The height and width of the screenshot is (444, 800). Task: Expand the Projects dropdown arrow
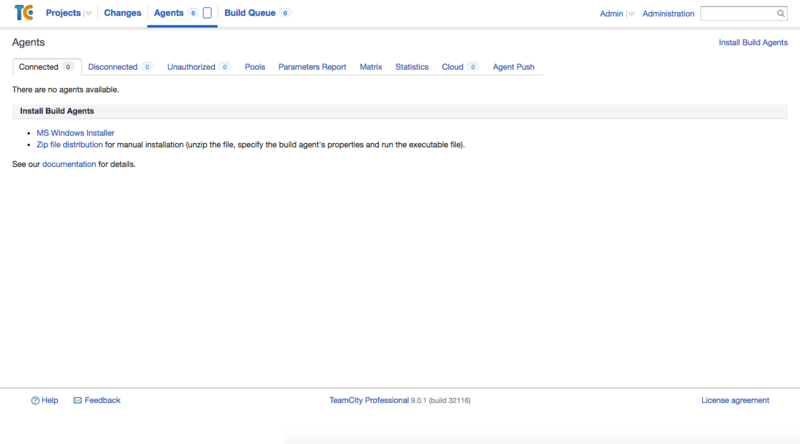[89, 13]
